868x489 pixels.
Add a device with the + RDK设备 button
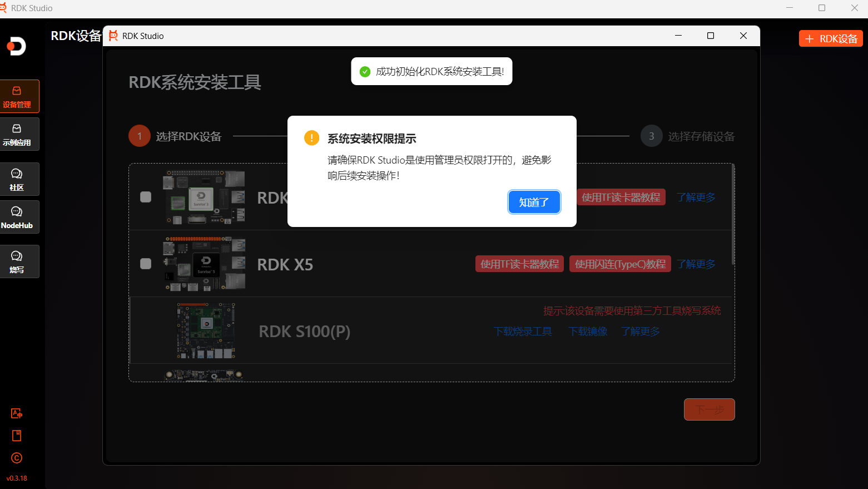(831, 39)
